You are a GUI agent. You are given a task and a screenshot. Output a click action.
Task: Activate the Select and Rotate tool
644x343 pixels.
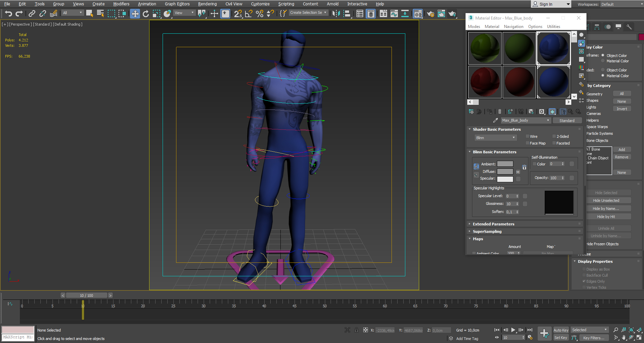click(x=145, y=14)
